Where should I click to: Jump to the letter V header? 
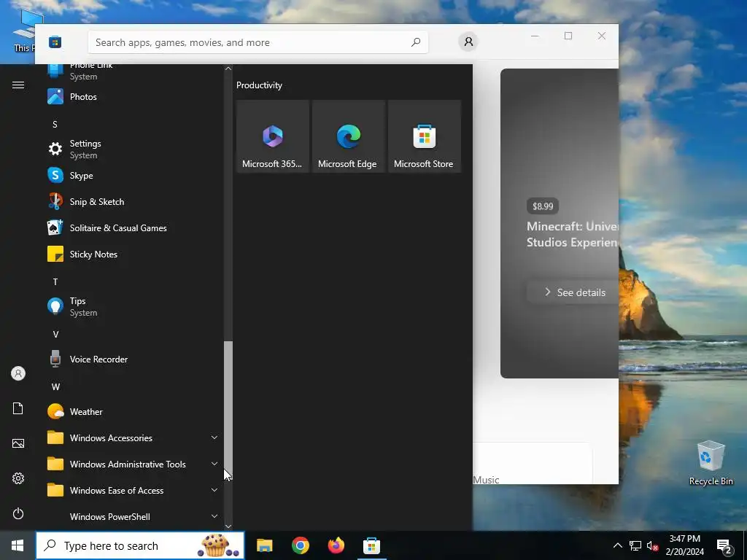55,334
